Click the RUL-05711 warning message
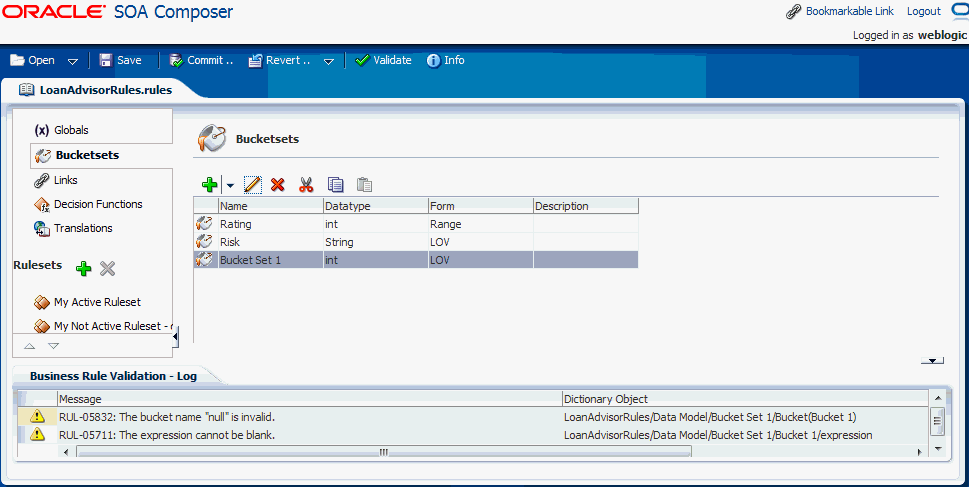This screenshot has width=969, height=487. point(167,435)
